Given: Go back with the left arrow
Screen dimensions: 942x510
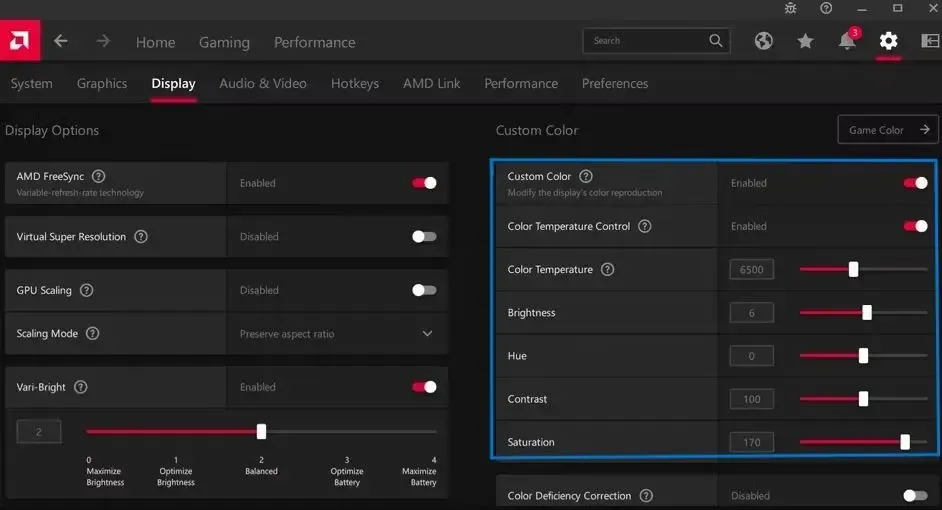Looking at the screenshot, I should click(x=61, y=41).
